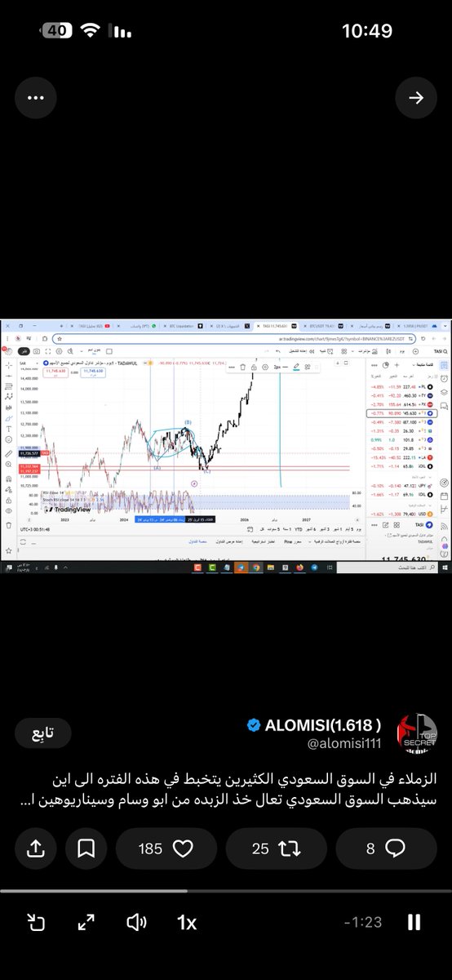Open the @alomisi111 handle link
Image resolution: width=452 pixels, height=980 pixels.
coord(343,745)
